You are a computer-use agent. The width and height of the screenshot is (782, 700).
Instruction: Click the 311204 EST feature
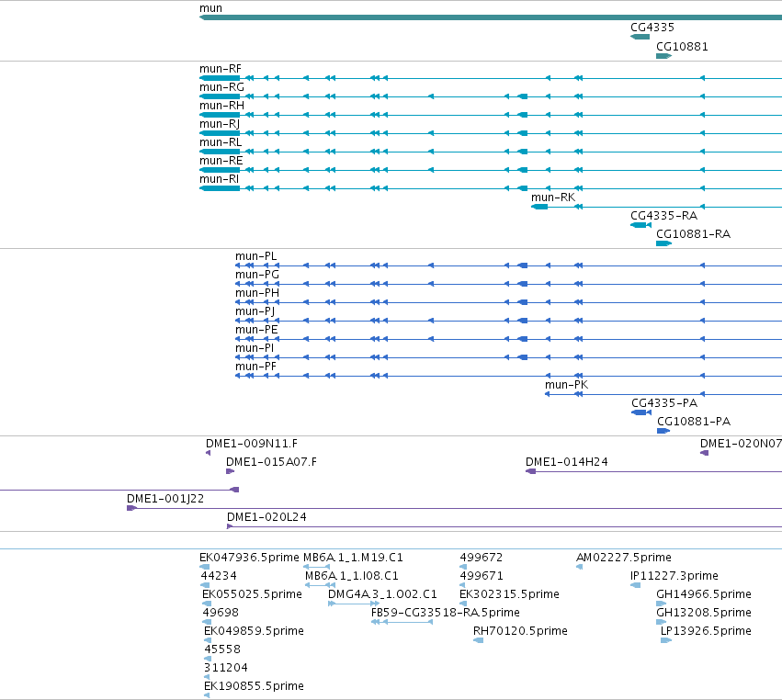pyautogui.click(x=207, y=677)
